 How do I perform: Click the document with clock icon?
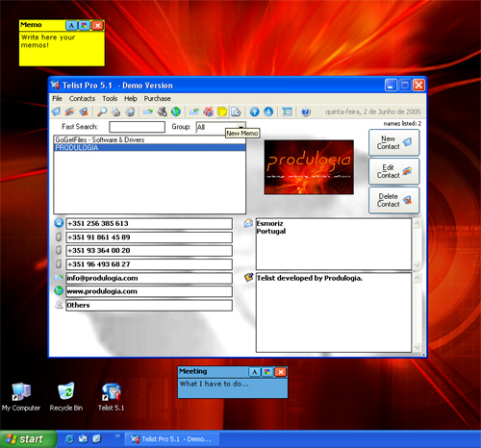[x=236, y=112]
